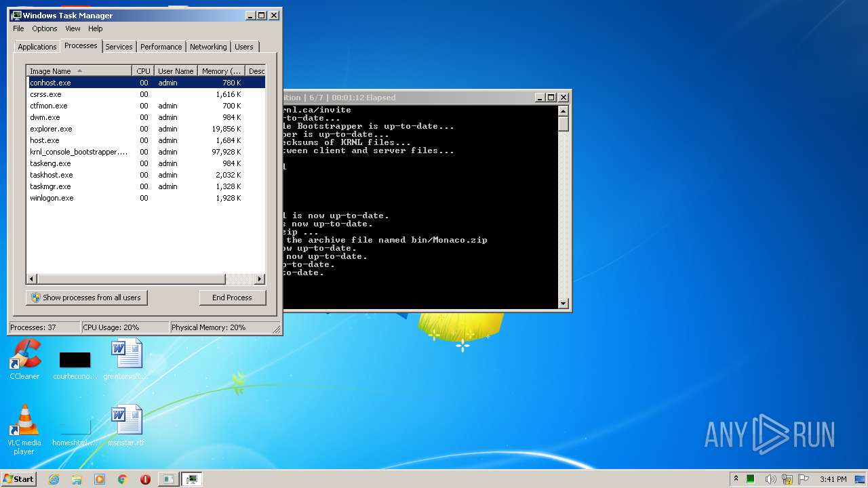868x488 pixels.
Task: Select the explorer.exe process
Action: point(146,129)
